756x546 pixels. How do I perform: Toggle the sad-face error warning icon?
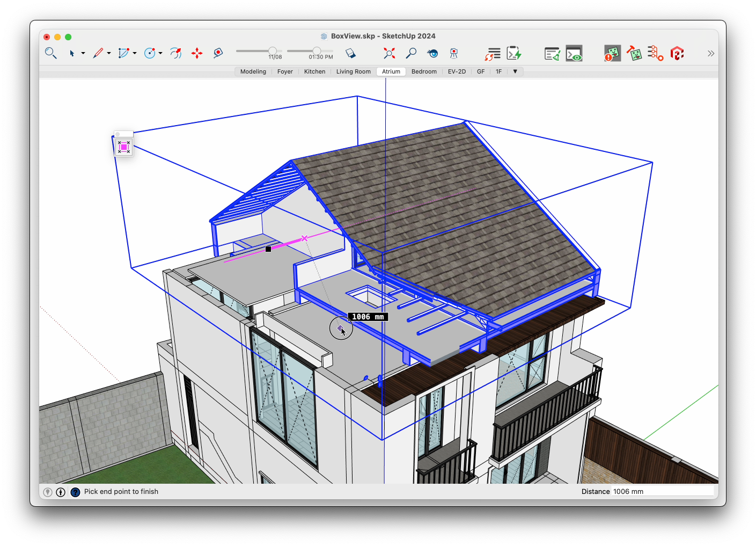(612, 53)
